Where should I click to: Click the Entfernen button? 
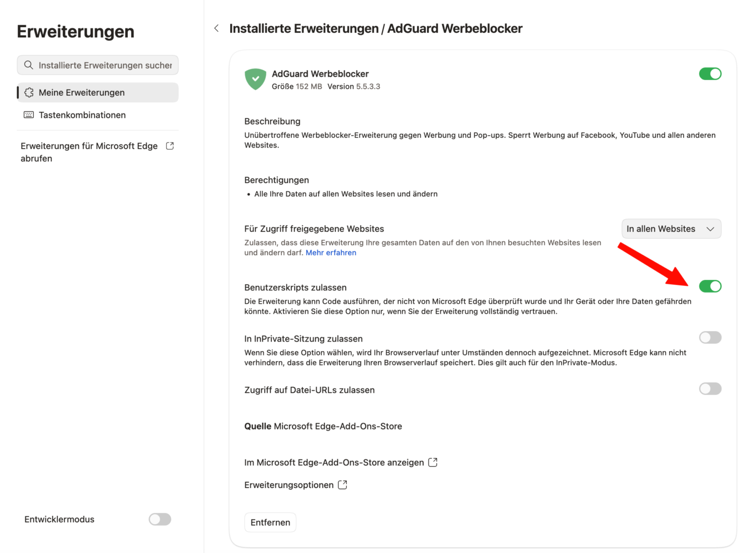[x=270, y=522]
